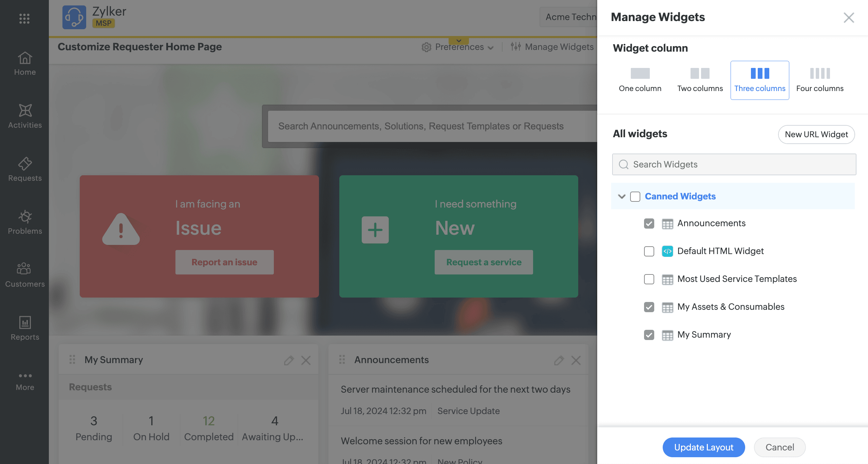
Task: Open Reports module in sidebar
Action: pyautogui.click(x=25, y=328)
